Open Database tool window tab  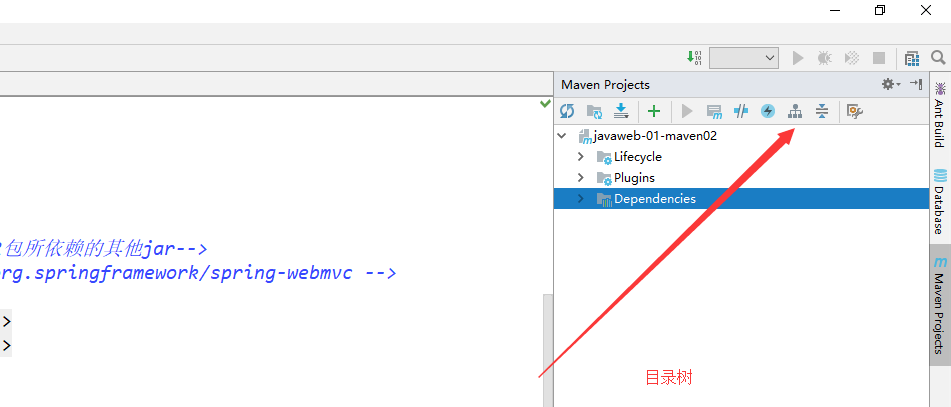pyautogui.click(x=939, y=201)
